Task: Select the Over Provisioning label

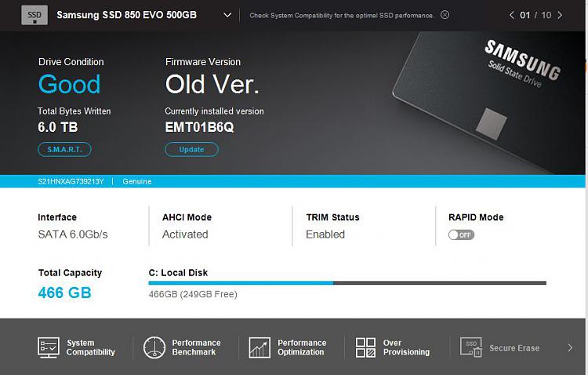Action: [406, 348]
